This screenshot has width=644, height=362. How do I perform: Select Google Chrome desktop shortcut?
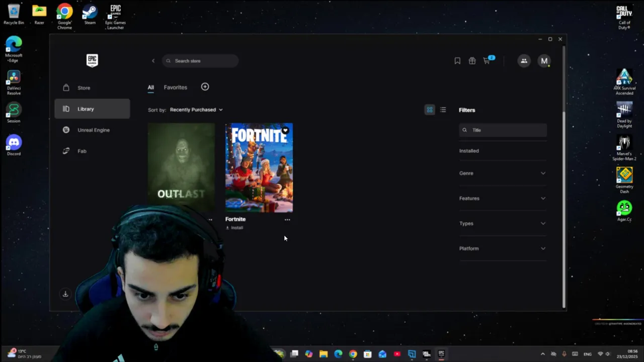64,16
